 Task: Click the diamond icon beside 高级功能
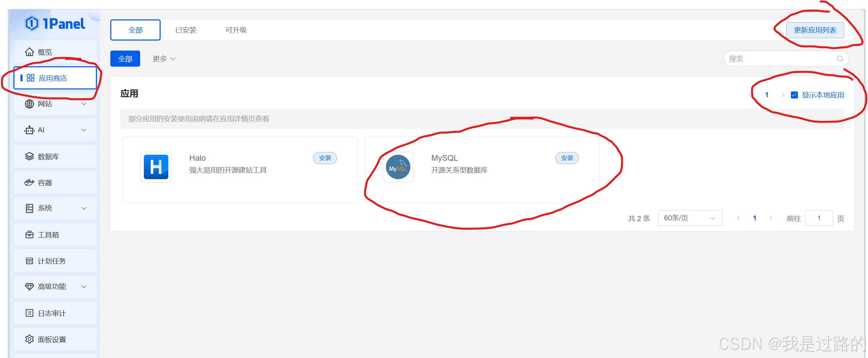(29, 287)
